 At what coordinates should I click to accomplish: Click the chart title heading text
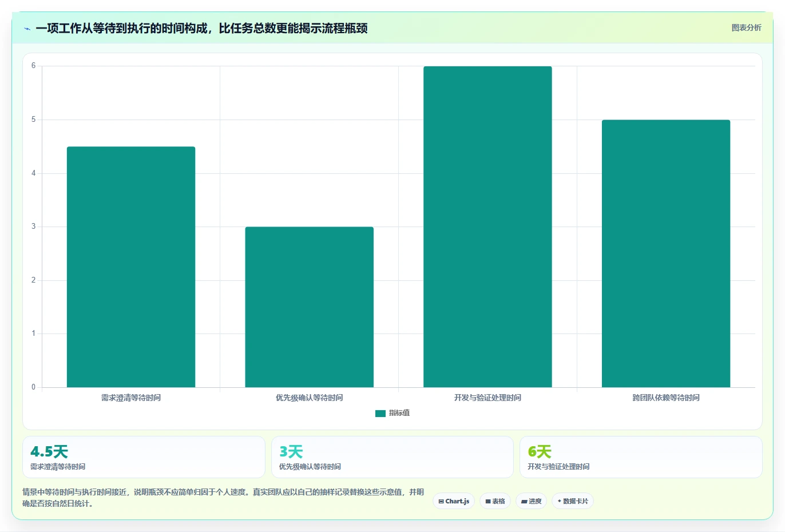tap(201, 28)
